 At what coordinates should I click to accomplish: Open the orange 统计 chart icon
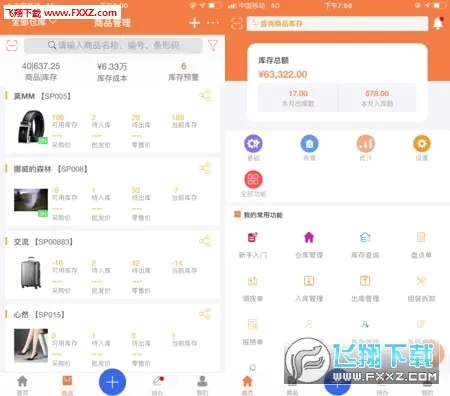(366, 144)
